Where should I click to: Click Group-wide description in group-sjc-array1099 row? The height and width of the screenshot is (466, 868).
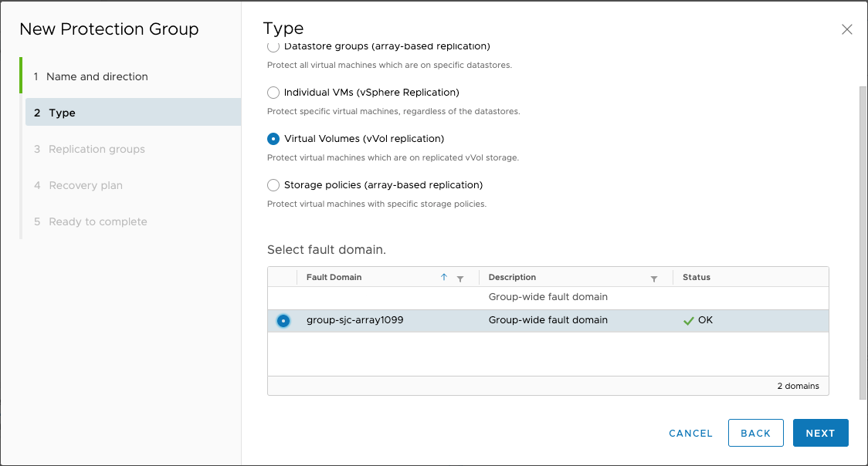coord(548,320)
